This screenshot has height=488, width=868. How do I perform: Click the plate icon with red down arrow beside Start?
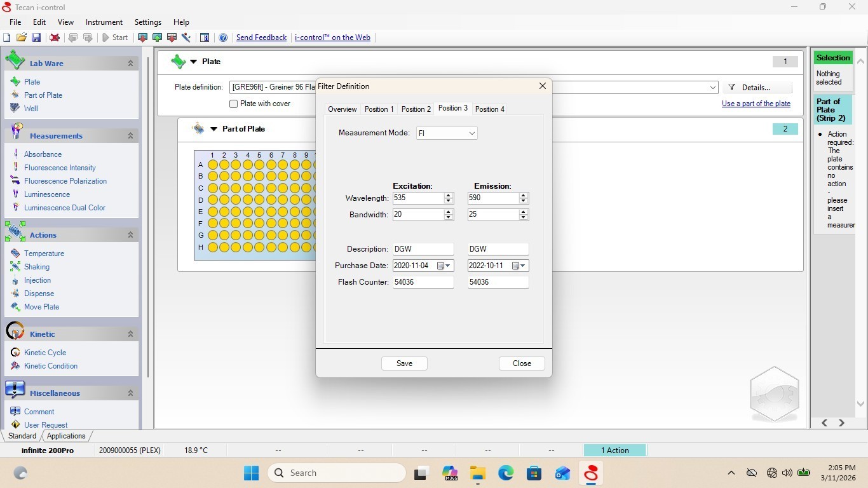pyautogui.click(x=142, y=37)
